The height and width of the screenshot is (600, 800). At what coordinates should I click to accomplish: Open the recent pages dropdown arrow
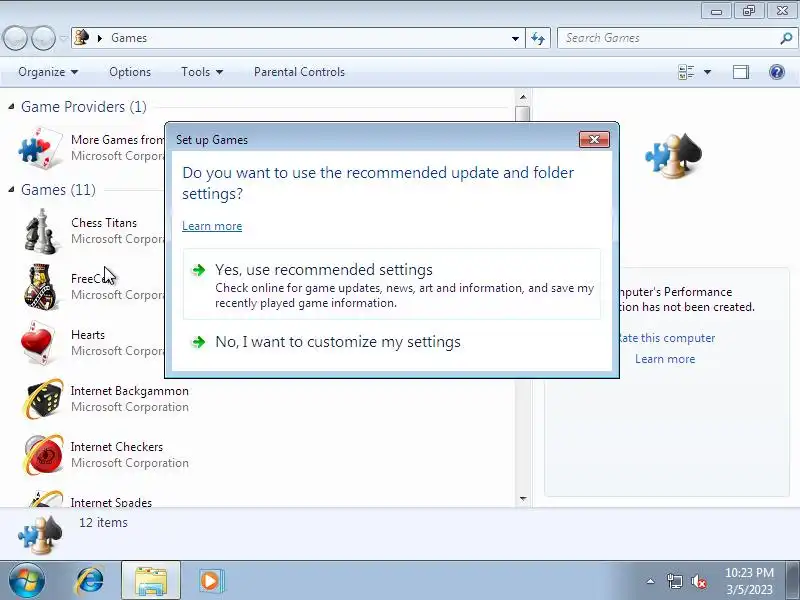63,38
